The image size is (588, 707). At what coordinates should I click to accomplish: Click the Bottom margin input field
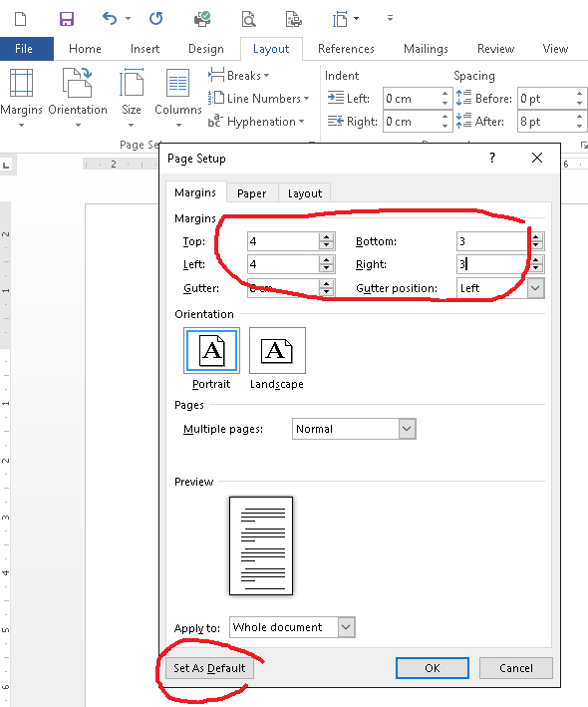[x=493, y=241]
